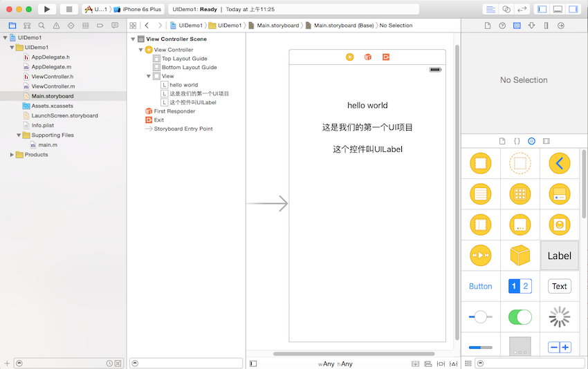The image size is (588, 369).
Task: Select Main.storyboard in breadcrumb bar
Action: [x=277, y=26]
